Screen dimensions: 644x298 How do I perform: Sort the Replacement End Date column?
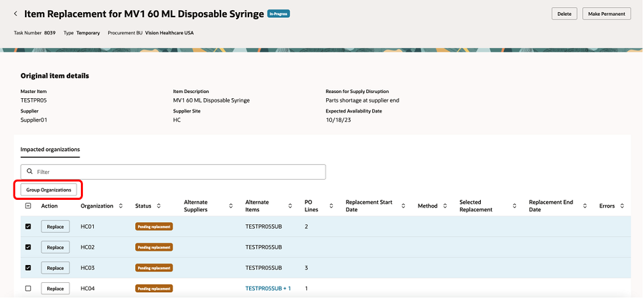tap(585, 206)
